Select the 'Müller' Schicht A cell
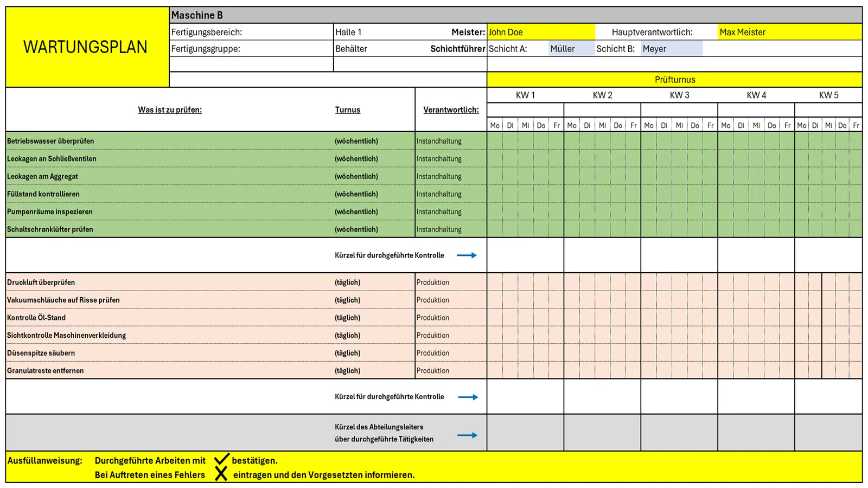 [571, 49]
